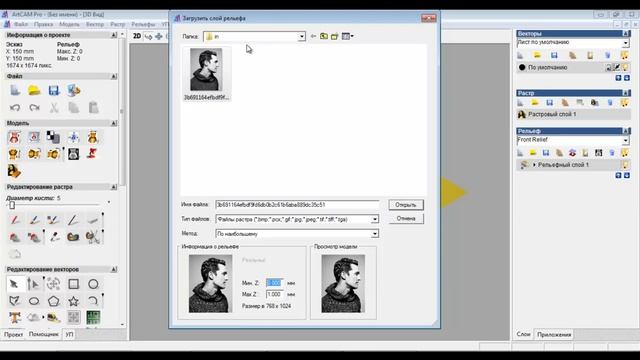Image resolution: width=640 pixels, height=360 pixels.
Task: Click the trash icon in Рельеф panel toolbar
Action: 612,153
